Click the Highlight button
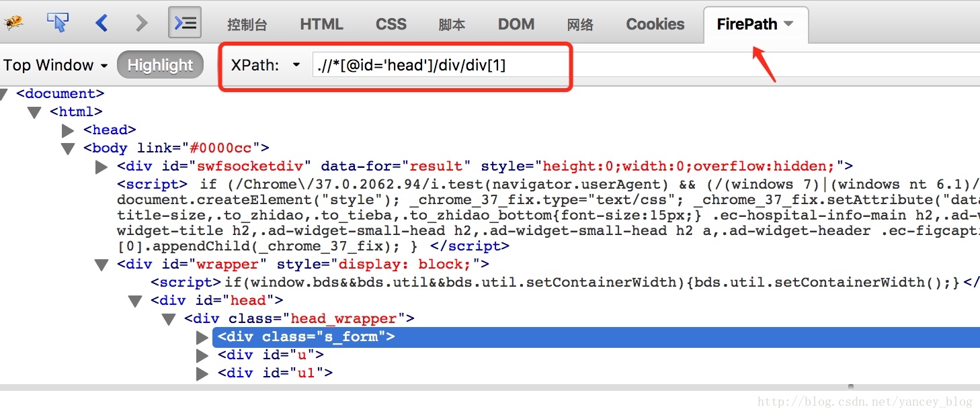980x415 pixels. [160, 65]
